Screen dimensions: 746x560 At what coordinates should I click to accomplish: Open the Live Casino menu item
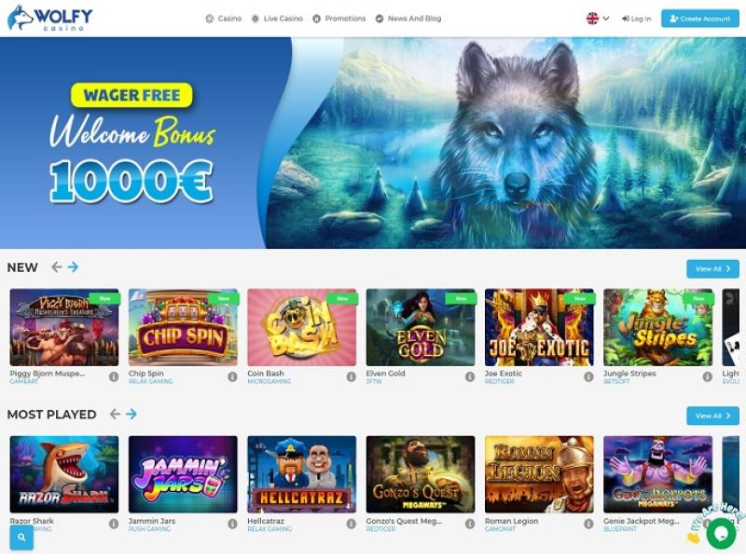tap(277, 19)
